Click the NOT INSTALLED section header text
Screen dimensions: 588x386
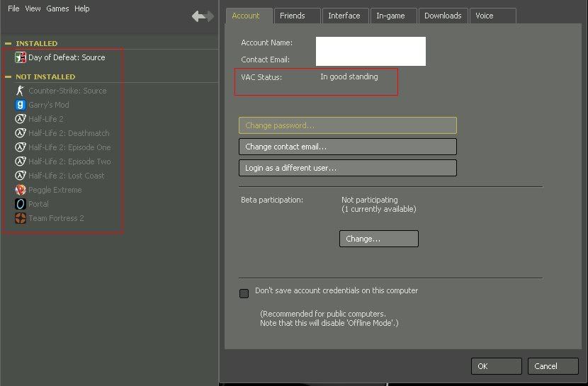(x=45, y=76)
